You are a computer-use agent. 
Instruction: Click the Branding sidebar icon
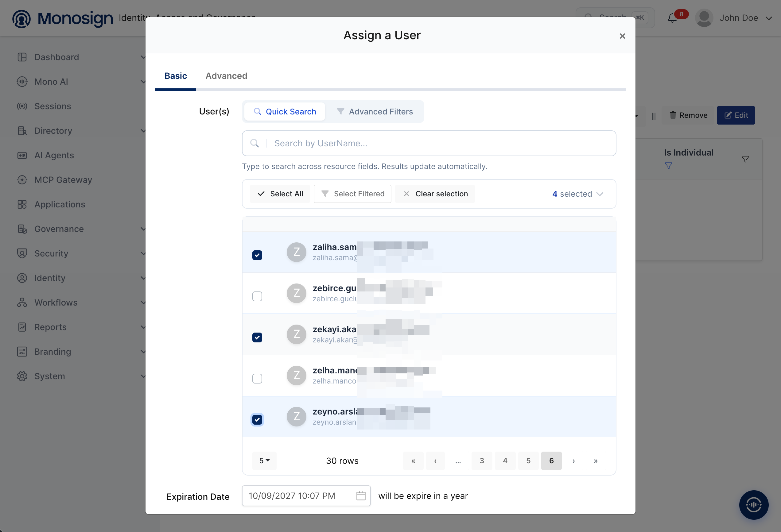[22, 351]
